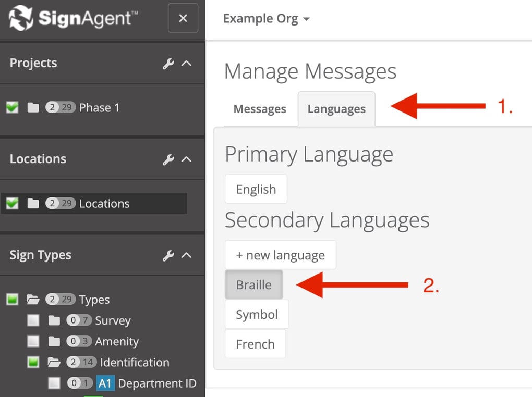Switch to the Messages tab
532x397 pixels.
[260, 109]
